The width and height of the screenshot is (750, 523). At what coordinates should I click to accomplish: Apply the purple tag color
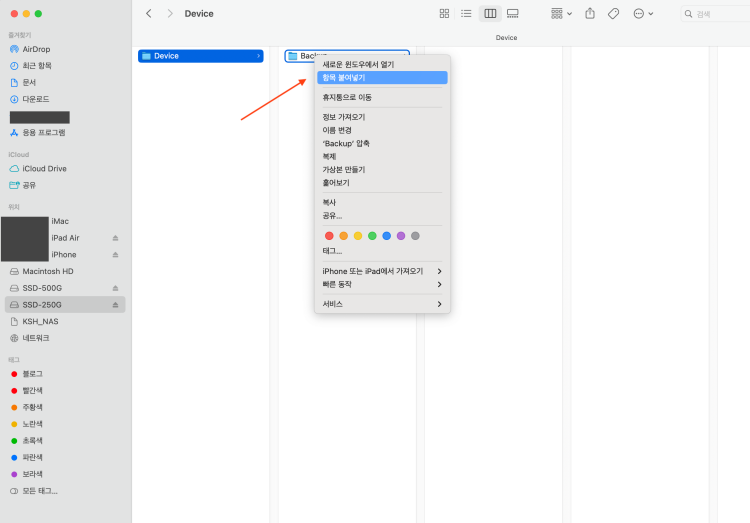point(401,236)
